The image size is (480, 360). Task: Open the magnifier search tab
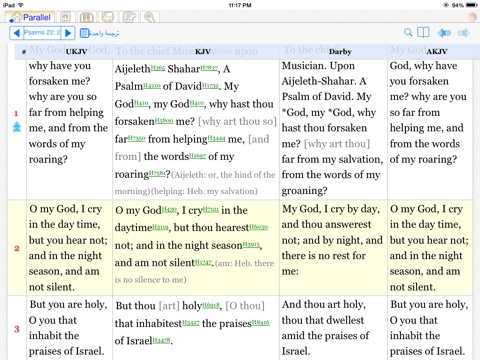[149, 17]
